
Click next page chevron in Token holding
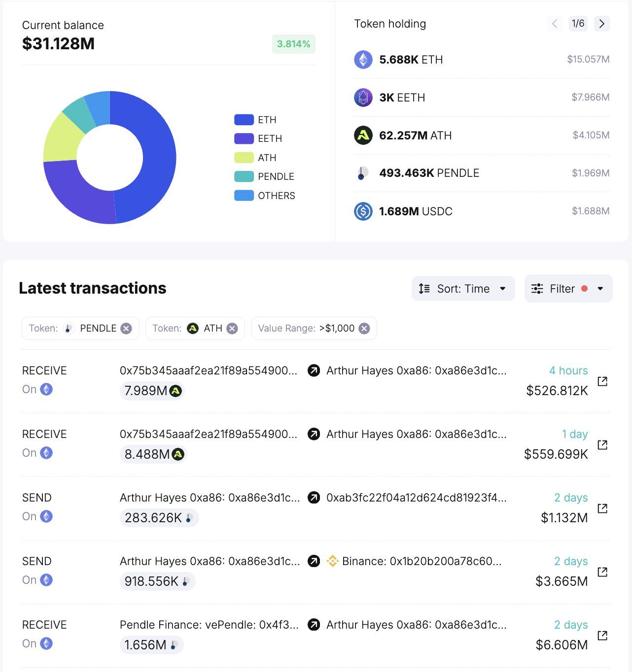pyautogui.click(x=601, y=24)
